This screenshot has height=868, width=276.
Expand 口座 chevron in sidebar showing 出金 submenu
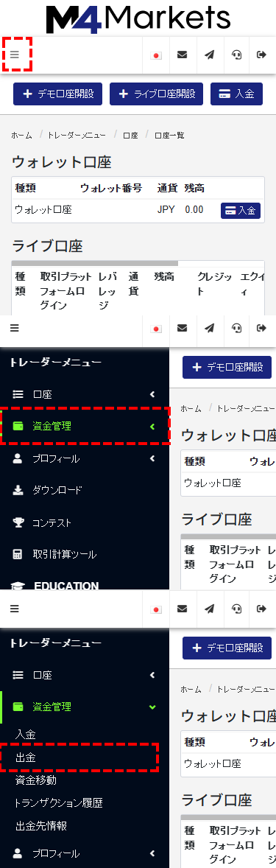tap(152, 675)
